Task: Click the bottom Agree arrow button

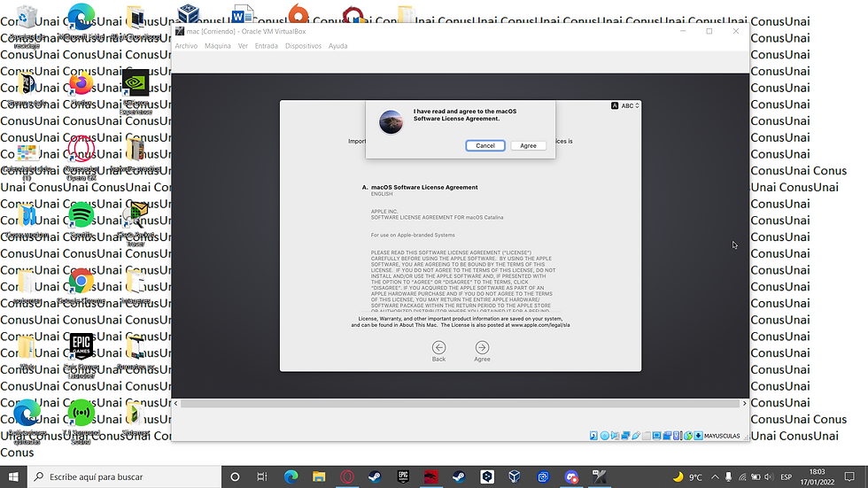Action: click(x=482, y=352)
